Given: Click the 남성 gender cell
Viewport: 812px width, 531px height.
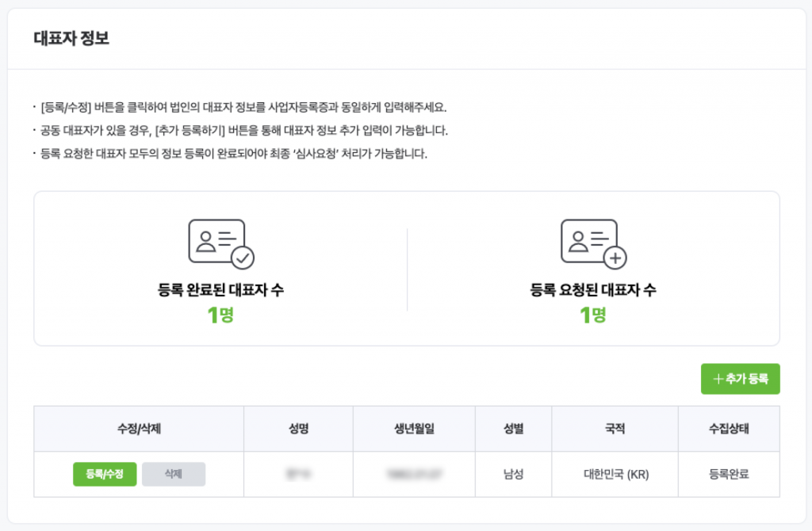Looking at the screenshot, I should 514,474.
